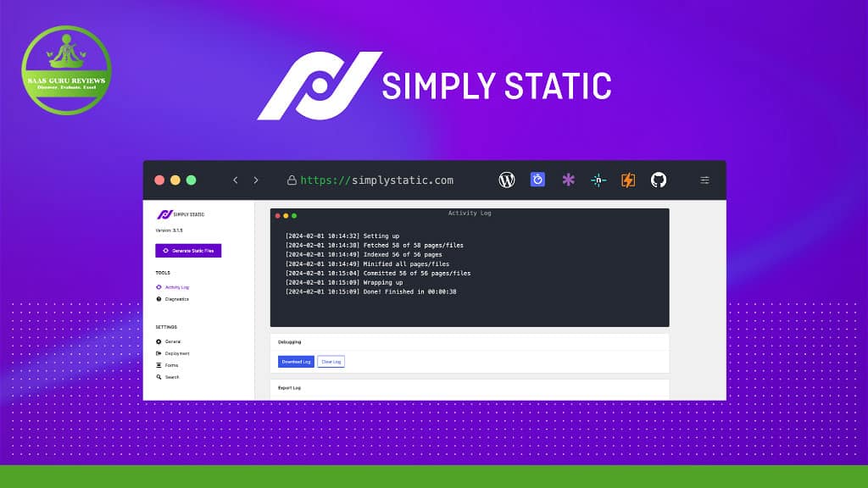
Task: Click the browser window yellow minimize dot
Action: [175, 180]
